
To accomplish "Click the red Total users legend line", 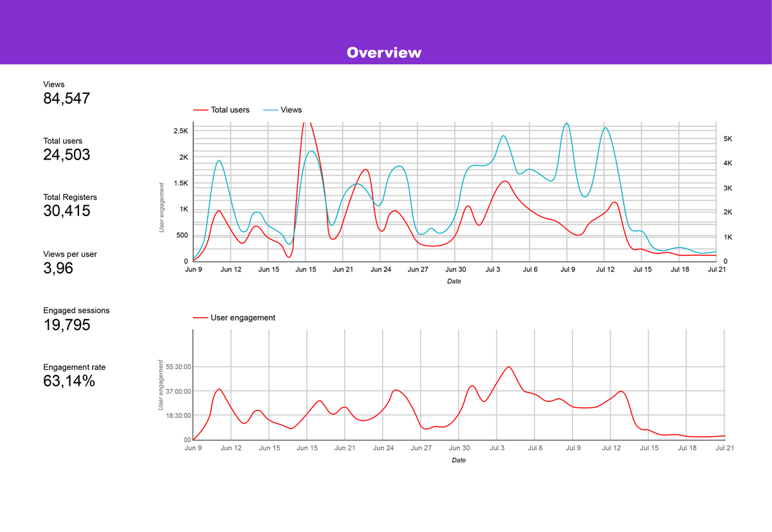I will tap(201, 110).
